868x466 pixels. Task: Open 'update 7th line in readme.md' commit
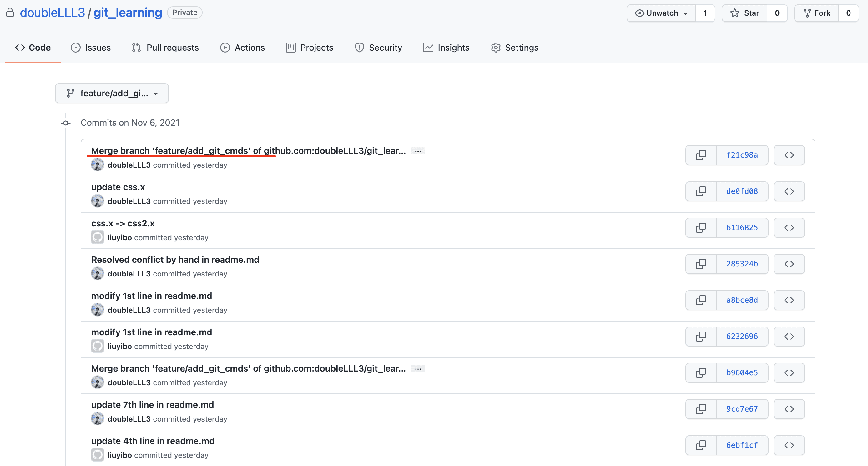coord(153,405)
